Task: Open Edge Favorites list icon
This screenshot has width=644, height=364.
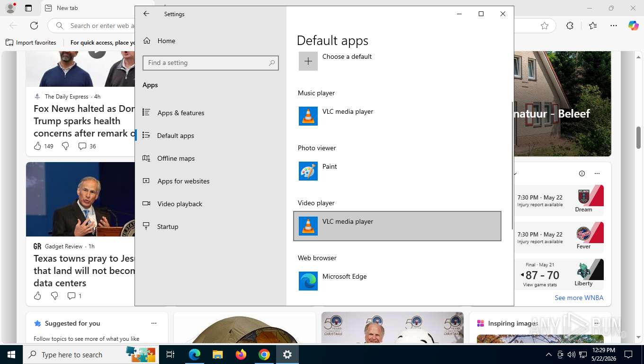Action: [593, 26]
